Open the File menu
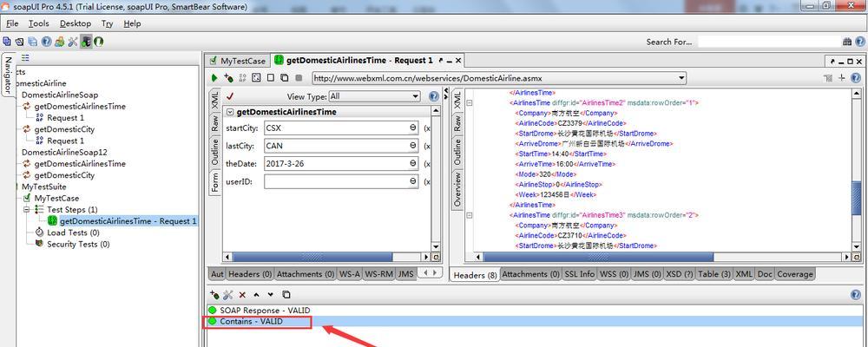The height and width of the screenshot is (347, 868). (11, 23)
